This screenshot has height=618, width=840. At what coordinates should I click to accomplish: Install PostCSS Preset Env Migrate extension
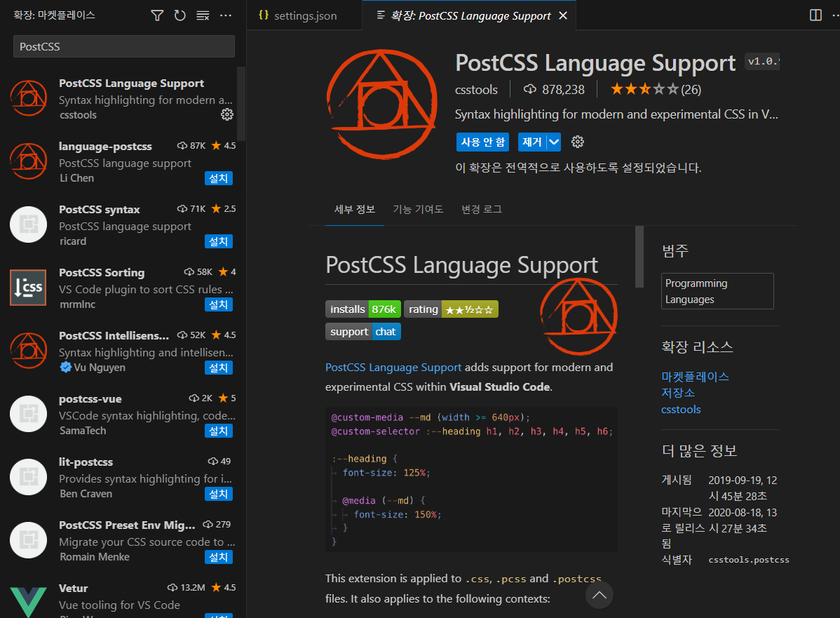click(219, 557)
